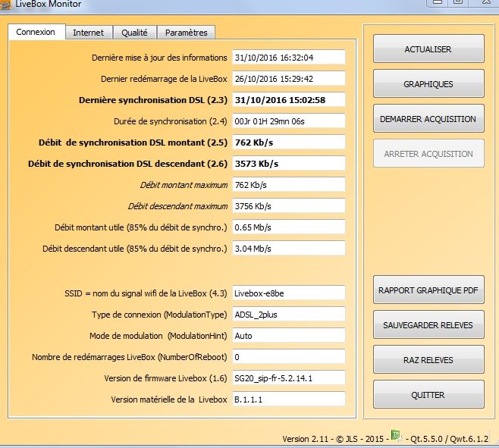Click label 'Débit de synchronisation DSL montant (2.5)'
The width and height of the screenshot is (499, 448).
tap(133, 143)
